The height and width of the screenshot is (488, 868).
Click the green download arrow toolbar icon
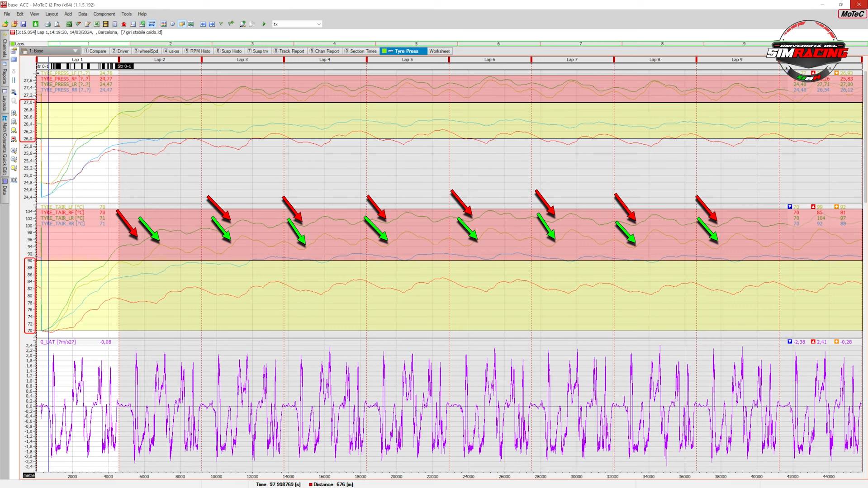click(35, 24)
